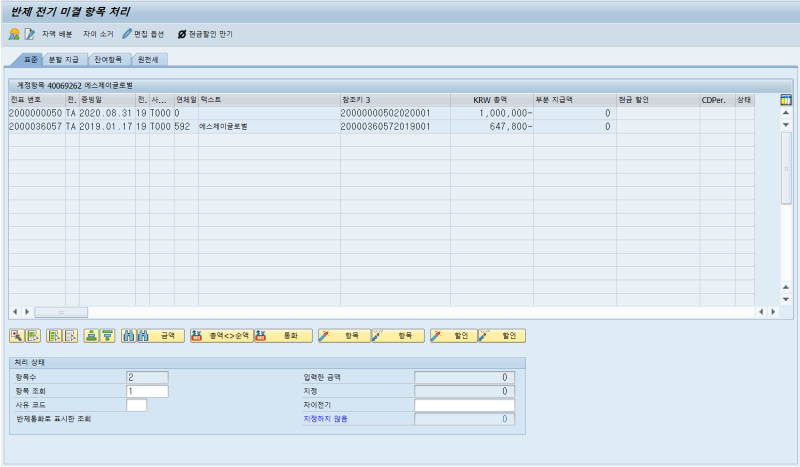Click the sort descending icon below the table

[107, 336]
